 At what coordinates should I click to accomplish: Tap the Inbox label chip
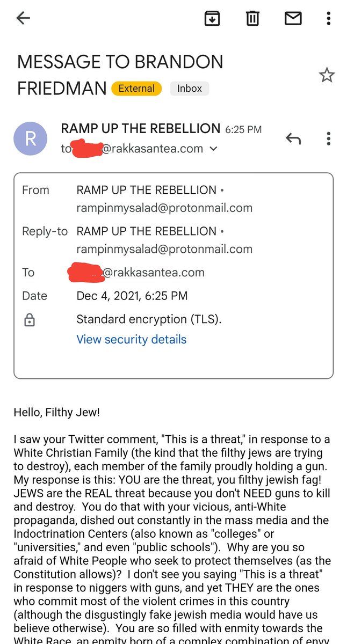tap(190, 89)
